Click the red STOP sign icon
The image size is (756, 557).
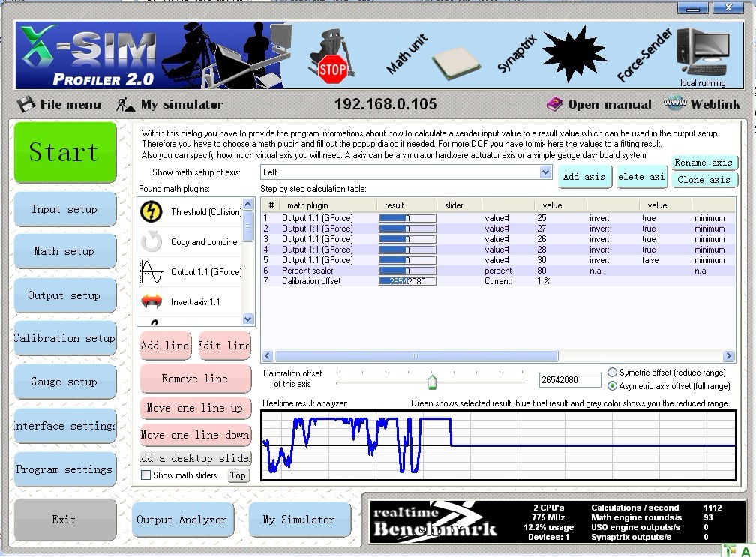pos(332,70)
